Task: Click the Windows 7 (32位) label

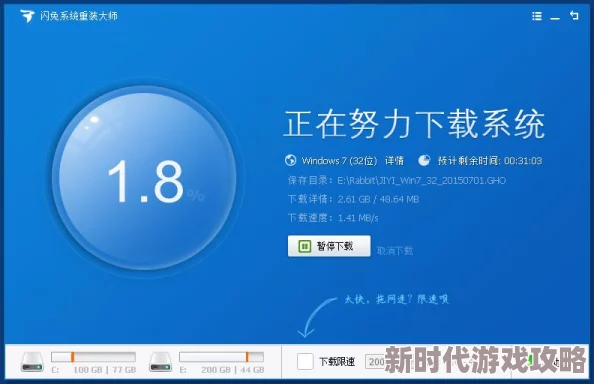Action: click(x=339, y=161)
